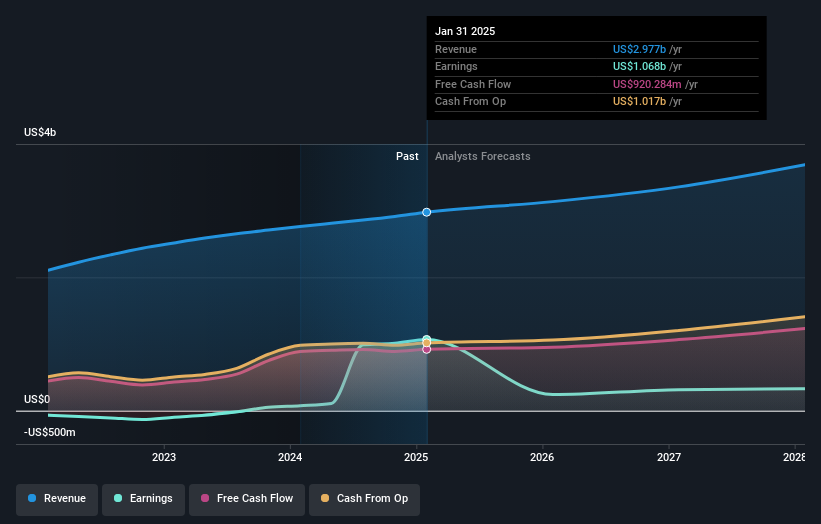Click the 2023 x-axis label

[x=164, y=457]
